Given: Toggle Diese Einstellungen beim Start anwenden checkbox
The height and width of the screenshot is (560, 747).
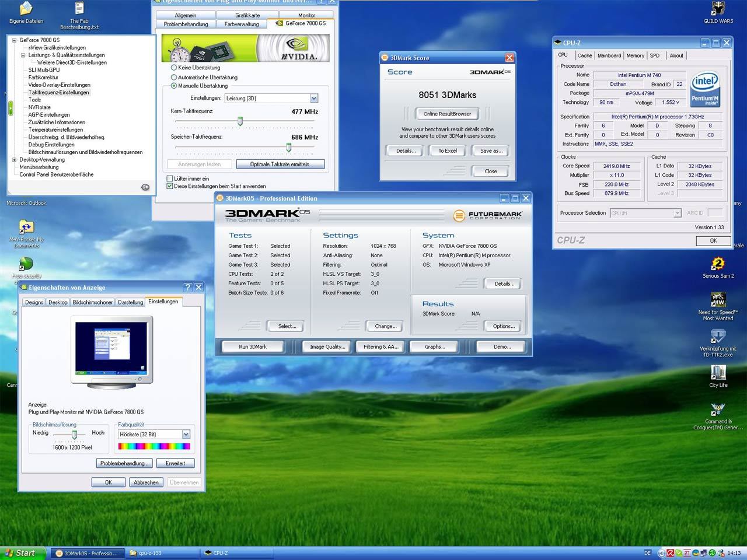Looking at the screenshot, I should 170,186.
